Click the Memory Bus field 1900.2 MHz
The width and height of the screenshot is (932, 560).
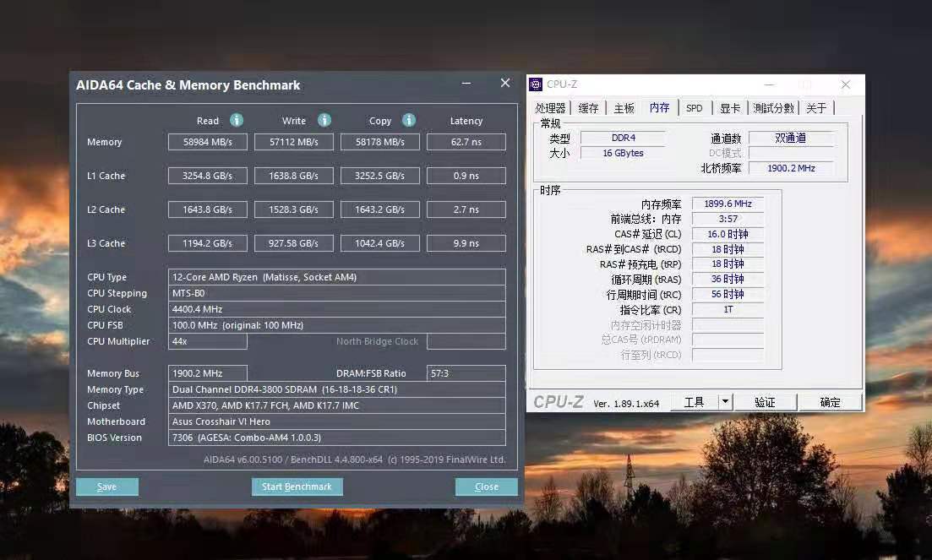pyautogui.click(x=208, y=373)
